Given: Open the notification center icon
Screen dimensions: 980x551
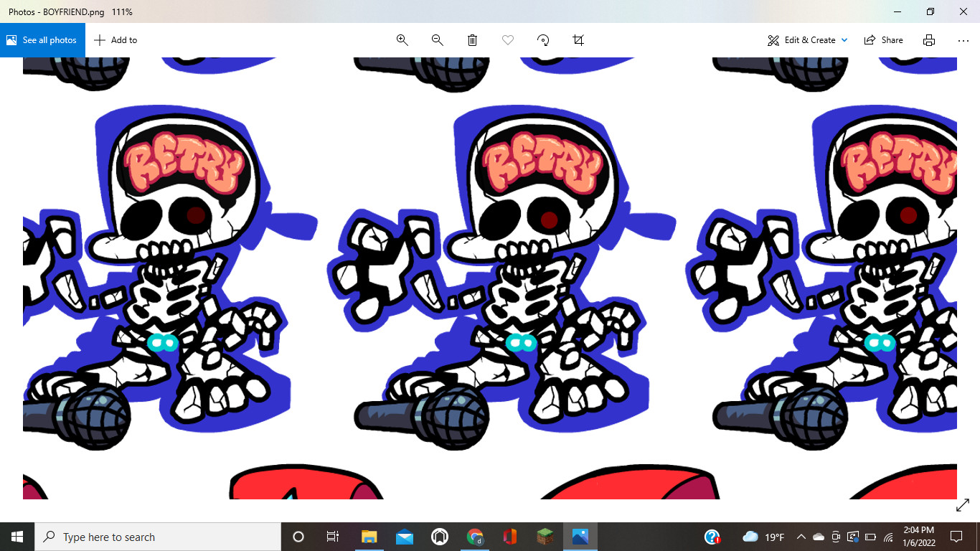Looking at the screenshot, I should [x=956, y=537].
